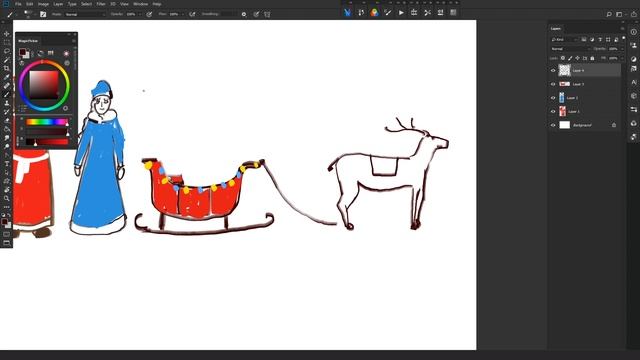Viewport: 640px width, 360px height.
Task: Select the Smudge tool
Action: (x=7, y=138)
